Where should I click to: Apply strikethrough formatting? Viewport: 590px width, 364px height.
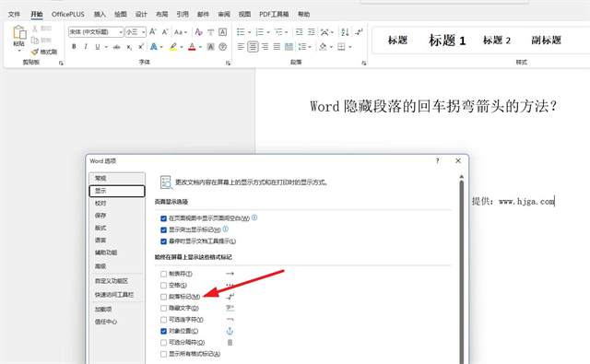[117, 47]
